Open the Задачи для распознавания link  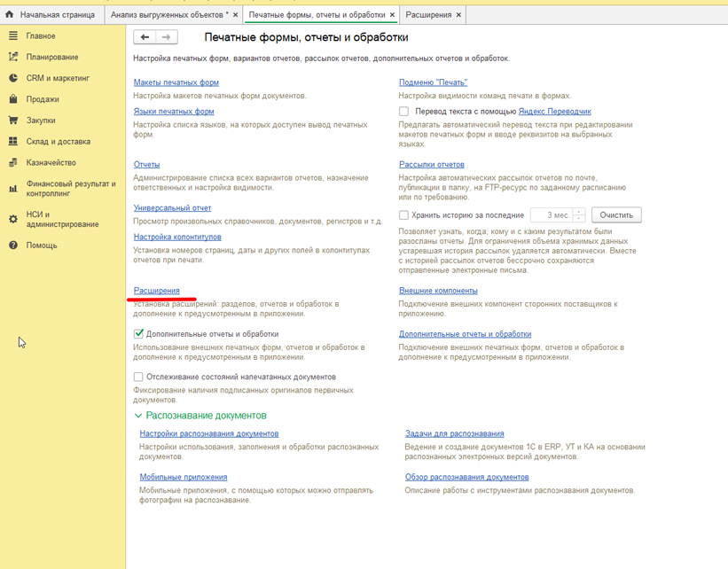(x=455, y=433)
